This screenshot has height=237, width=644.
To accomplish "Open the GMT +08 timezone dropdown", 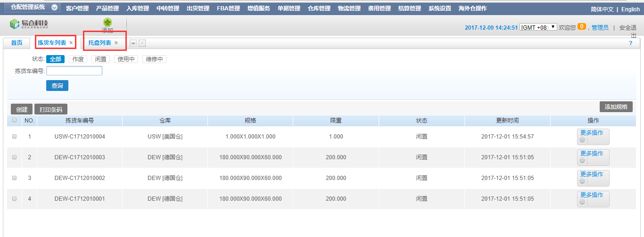I will click(x=538, y=27).
